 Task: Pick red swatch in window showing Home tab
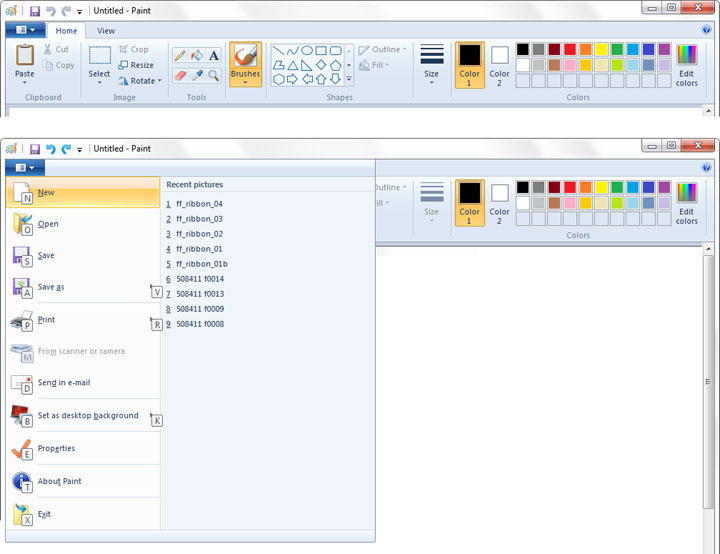[570, 49]
